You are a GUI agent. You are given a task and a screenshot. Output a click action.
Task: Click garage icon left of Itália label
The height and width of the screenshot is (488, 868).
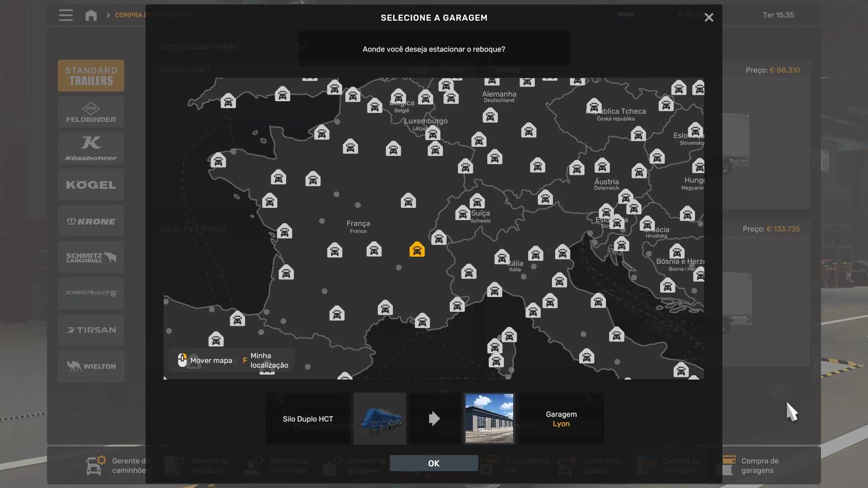pos(501,257)
